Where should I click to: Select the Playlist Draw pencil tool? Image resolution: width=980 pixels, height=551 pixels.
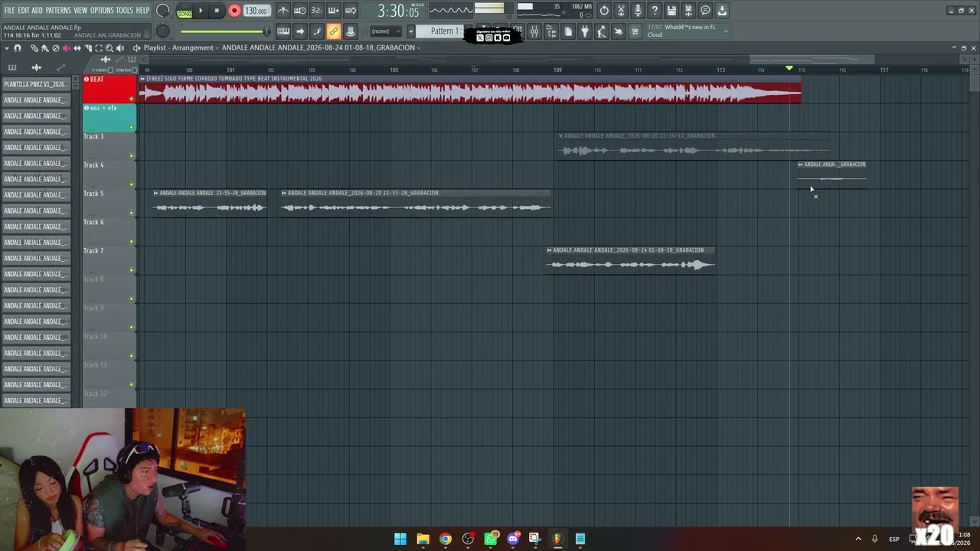tap(34, 48)
